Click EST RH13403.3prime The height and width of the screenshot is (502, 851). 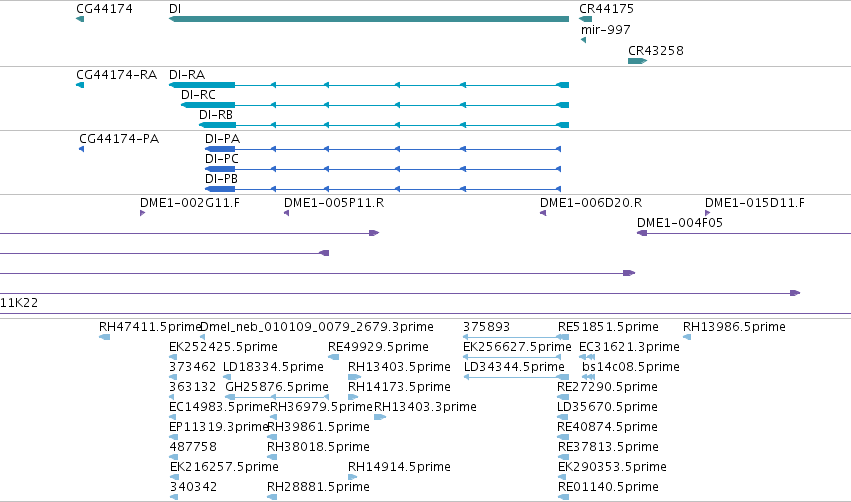(x=426, y=408)
